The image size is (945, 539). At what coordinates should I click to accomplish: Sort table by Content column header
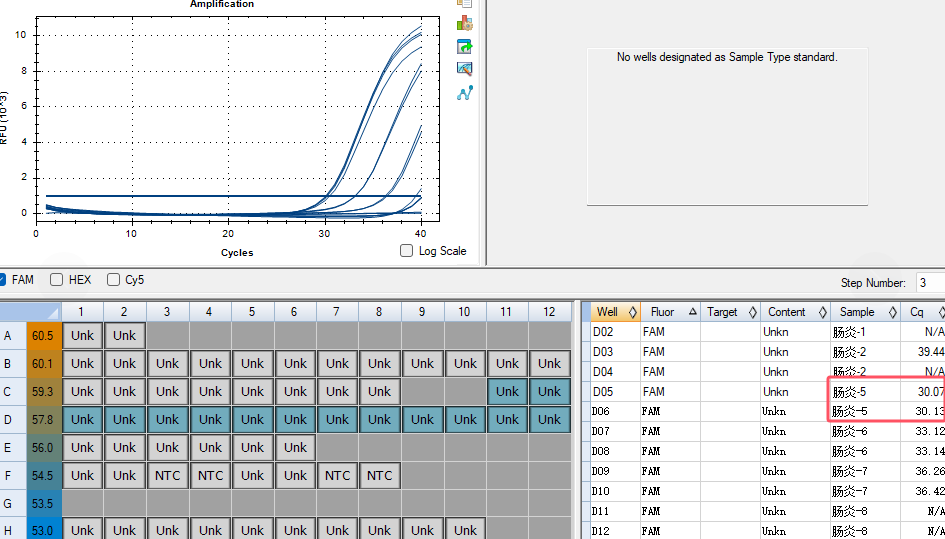click(x=796, y=312)
